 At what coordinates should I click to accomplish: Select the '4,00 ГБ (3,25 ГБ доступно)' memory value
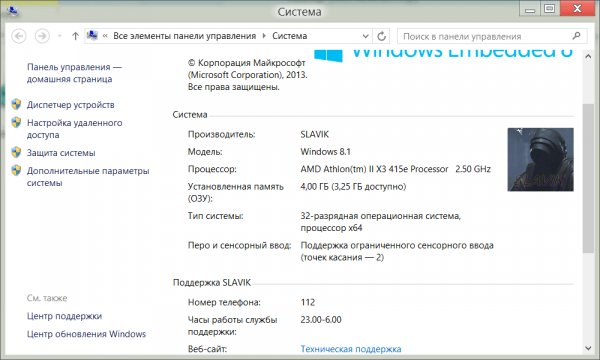(353, 187)
